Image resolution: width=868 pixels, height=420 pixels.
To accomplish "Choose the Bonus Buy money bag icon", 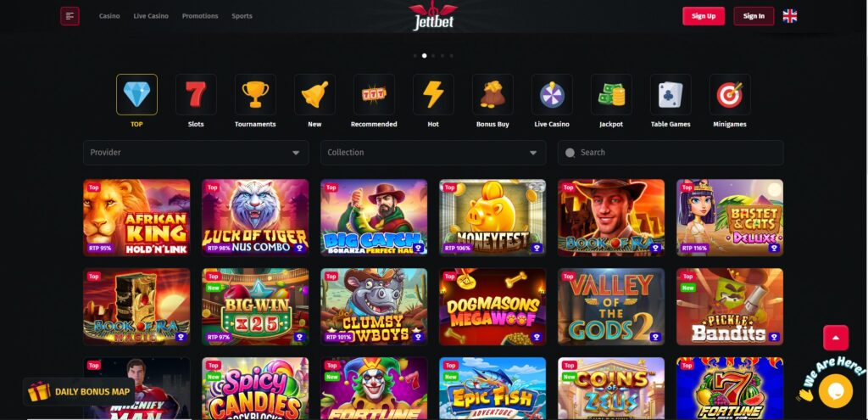I will (x=492, y=95).
